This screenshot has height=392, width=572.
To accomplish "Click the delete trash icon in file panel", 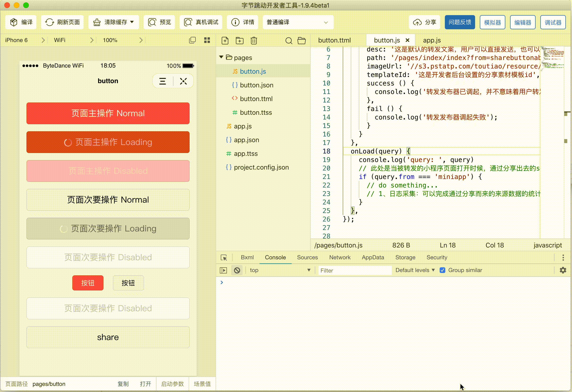I will pyautogui.click(x=254, y=41).
